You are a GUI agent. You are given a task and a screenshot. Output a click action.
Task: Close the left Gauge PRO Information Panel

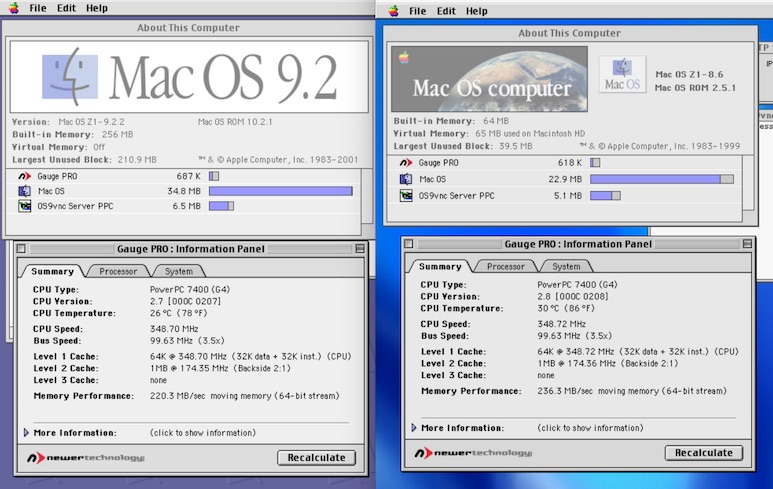(x=21, y=248)
